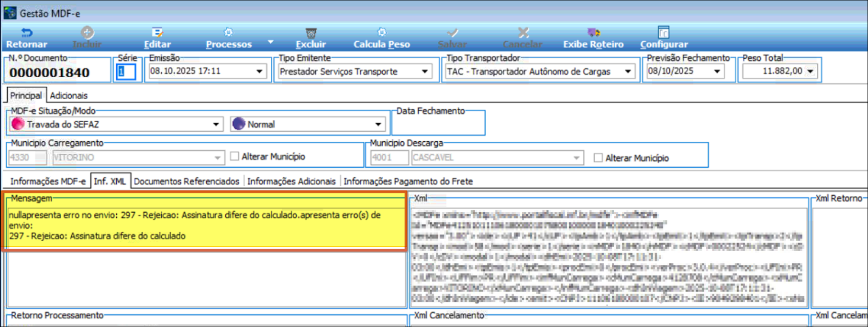This screenshot has height=327, width=868.
Task: Click the Editar toolbar icon
Action: (x=157, y=33)
